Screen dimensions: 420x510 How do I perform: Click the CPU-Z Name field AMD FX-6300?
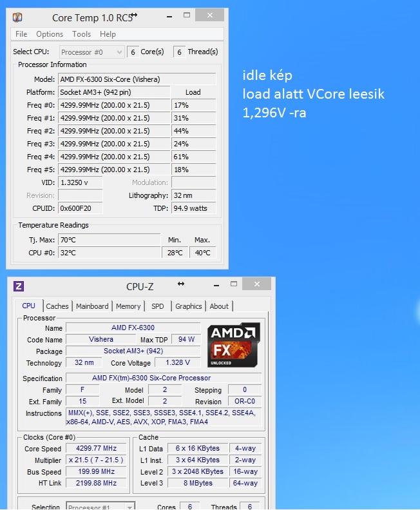point(133,328)
